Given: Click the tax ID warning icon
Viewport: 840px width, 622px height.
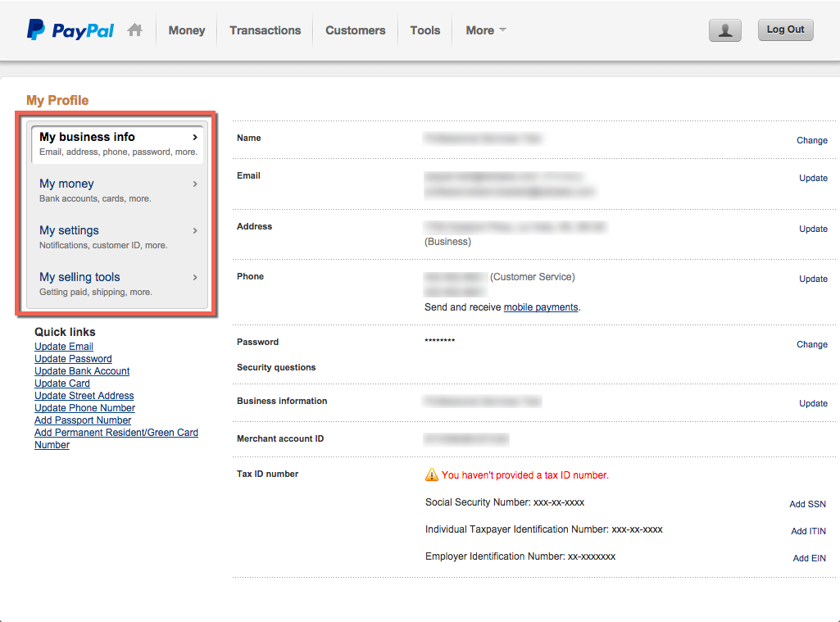Looking at the screenshot, I should pos(431,474).
